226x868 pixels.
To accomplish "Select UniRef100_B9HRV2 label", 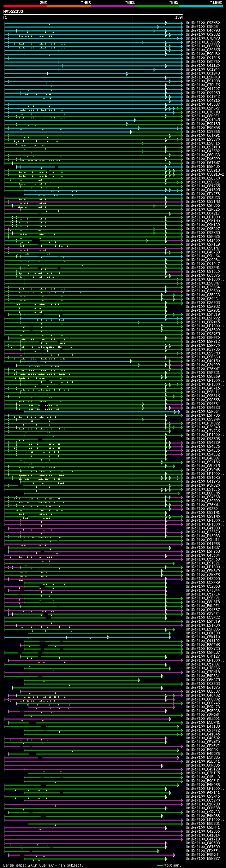I will [x=203, y=318].
